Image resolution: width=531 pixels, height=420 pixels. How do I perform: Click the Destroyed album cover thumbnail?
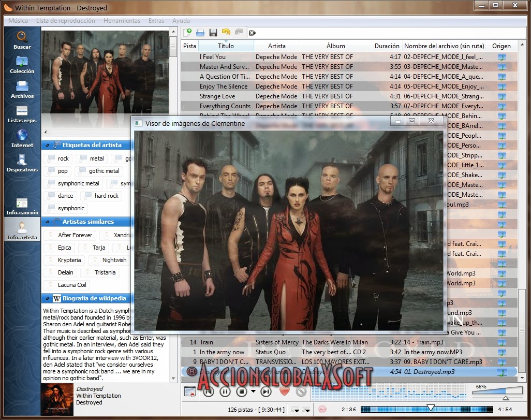pyautogui.click(x=57, y=399)
